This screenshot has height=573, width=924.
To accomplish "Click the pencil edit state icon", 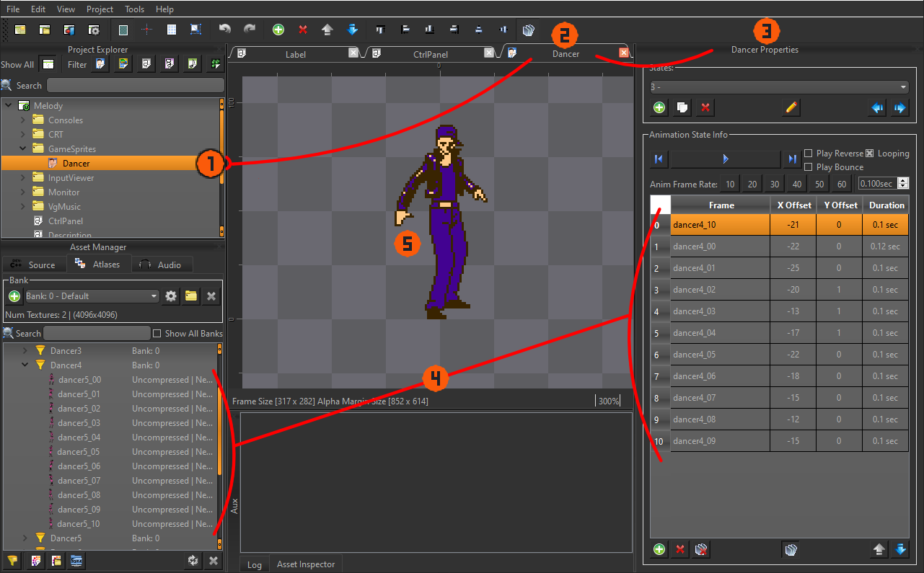I will coord(791,108).
